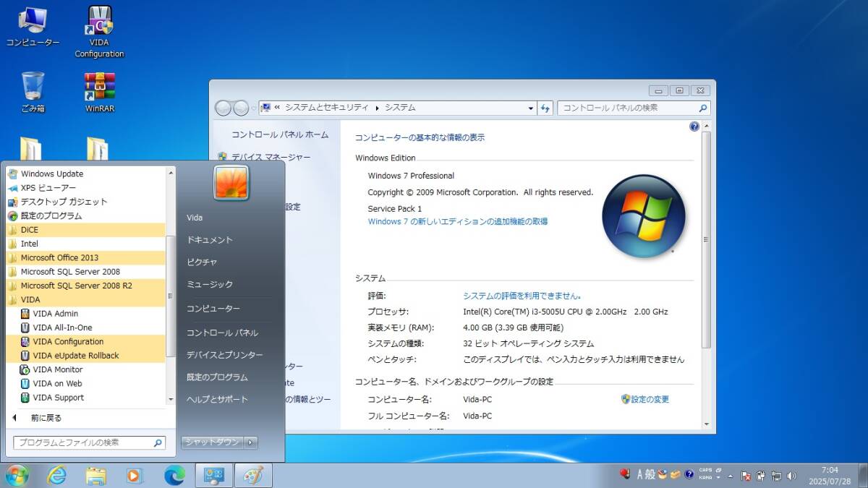Launch Internet Explorer from the taskbar
The image size is (868, 488).
(56, 475)
